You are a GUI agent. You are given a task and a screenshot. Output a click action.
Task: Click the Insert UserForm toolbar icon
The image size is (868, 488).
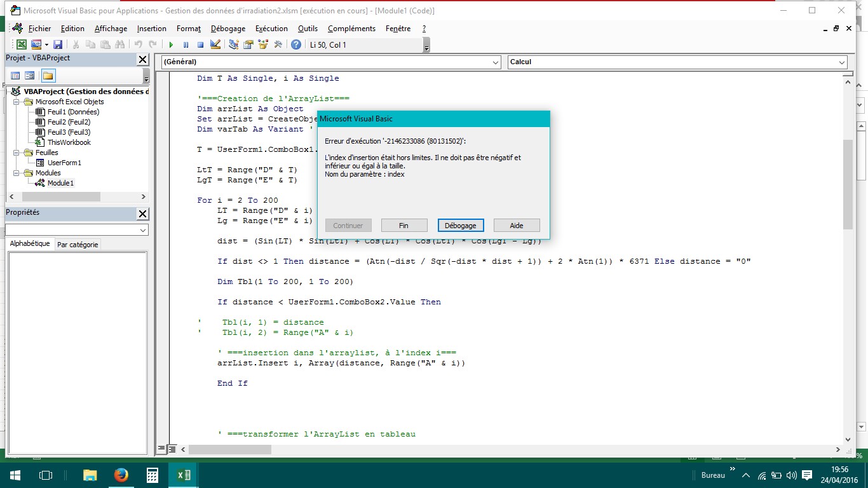click(x=36, y=44)
